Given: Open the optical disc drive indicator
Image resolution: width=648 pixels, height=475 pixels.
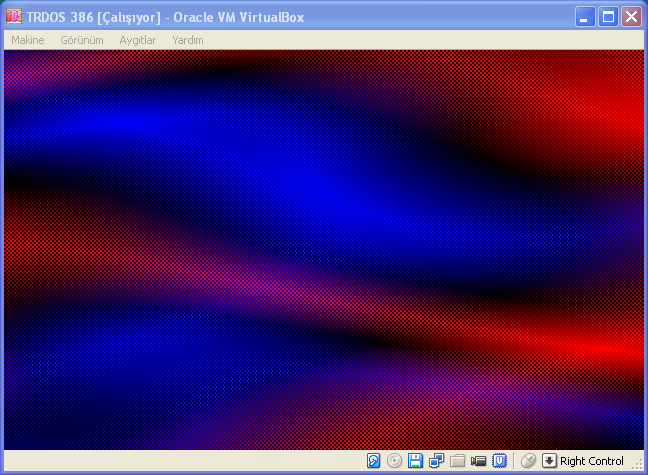Looking at the screenshot, I should [x=395, y=461].
